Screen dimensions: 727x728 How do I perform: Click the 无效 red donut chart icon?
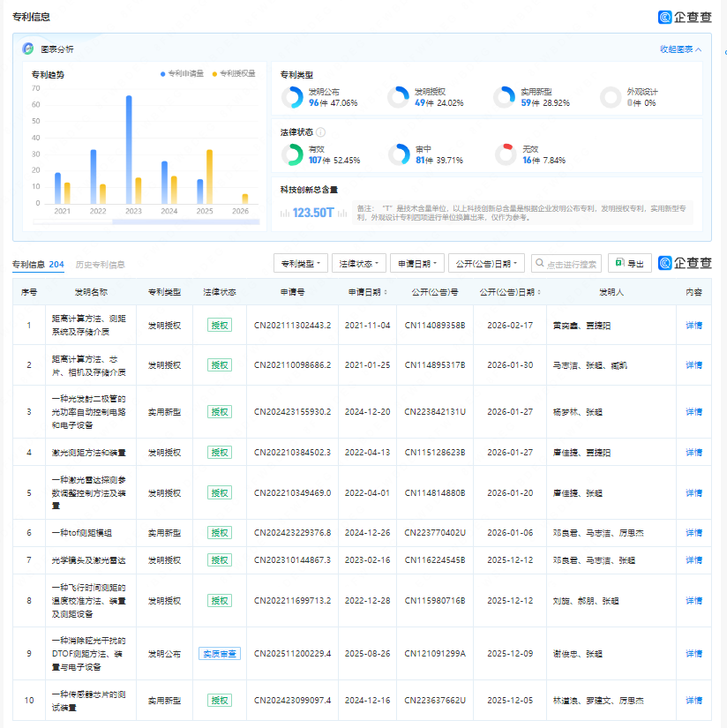[505, 155]
